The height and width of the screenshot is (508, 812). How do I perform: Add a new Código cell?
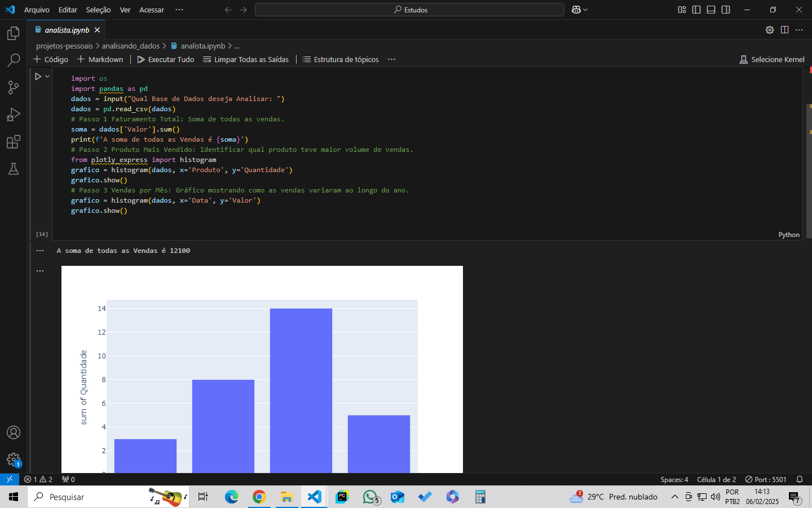tap(51, 59)
